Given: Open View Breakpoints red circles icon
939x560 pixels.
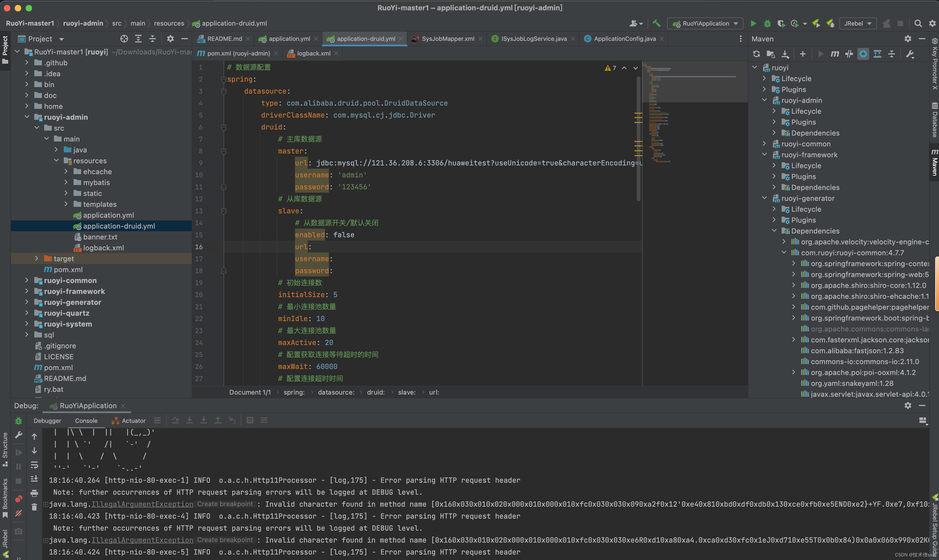Looking at the screenshot, I should [18, 499].
